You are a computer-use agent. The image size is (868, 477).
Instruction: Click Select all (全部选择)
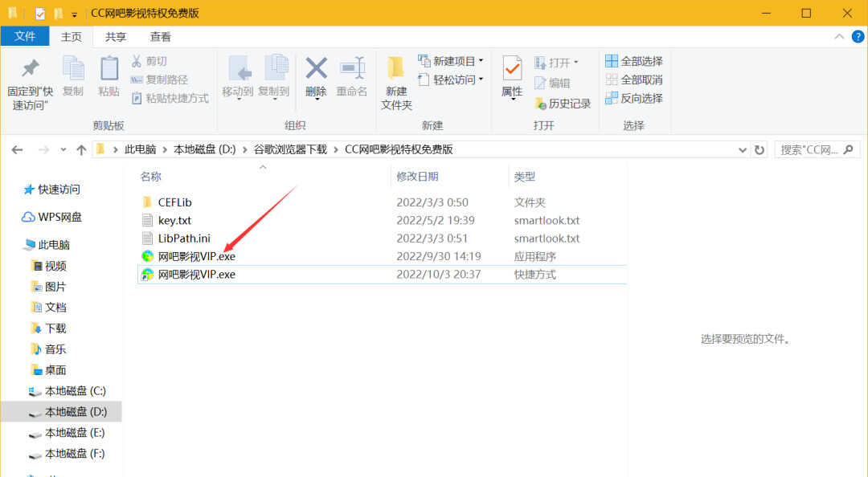pyautogui.click(x=634, y=61)
